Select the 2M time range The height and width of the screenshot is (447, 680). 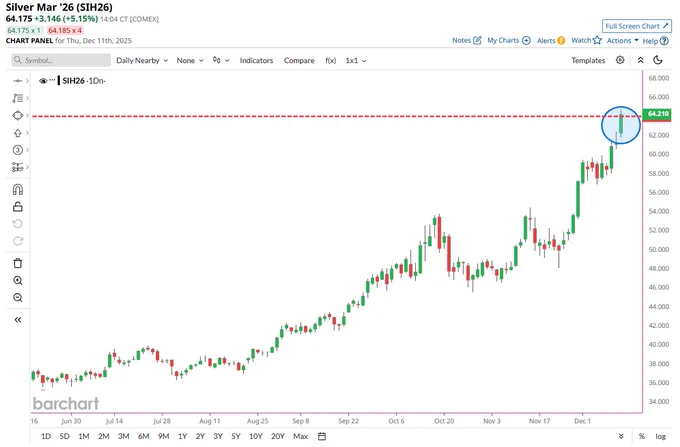click(104, 436)
